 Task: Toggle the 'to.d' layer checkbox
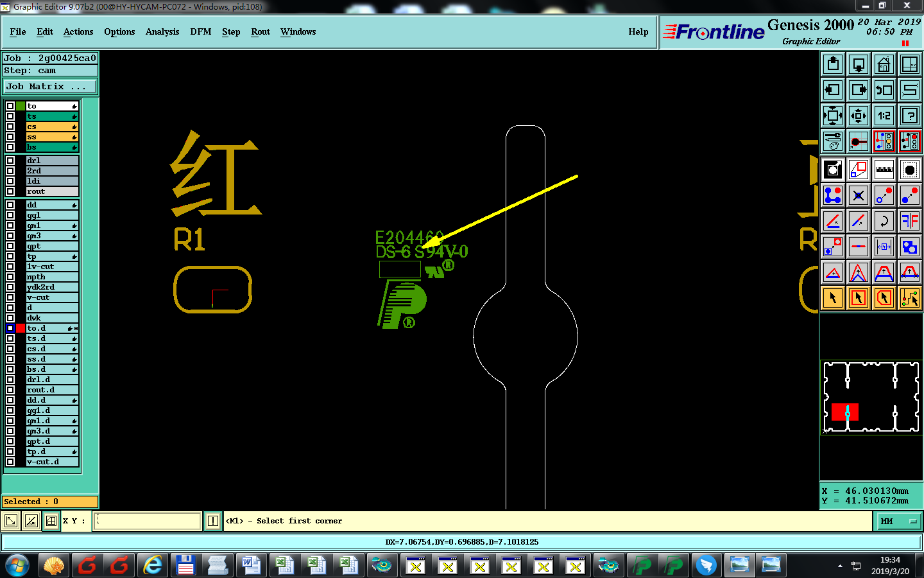click(10, 328)
